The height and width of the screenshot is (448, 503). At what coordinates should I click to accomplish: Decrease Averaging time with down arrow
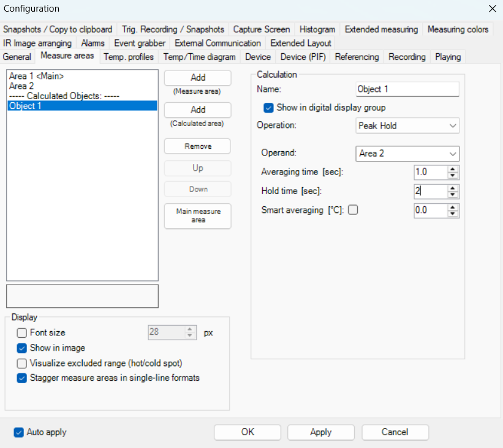click(453, 176)
